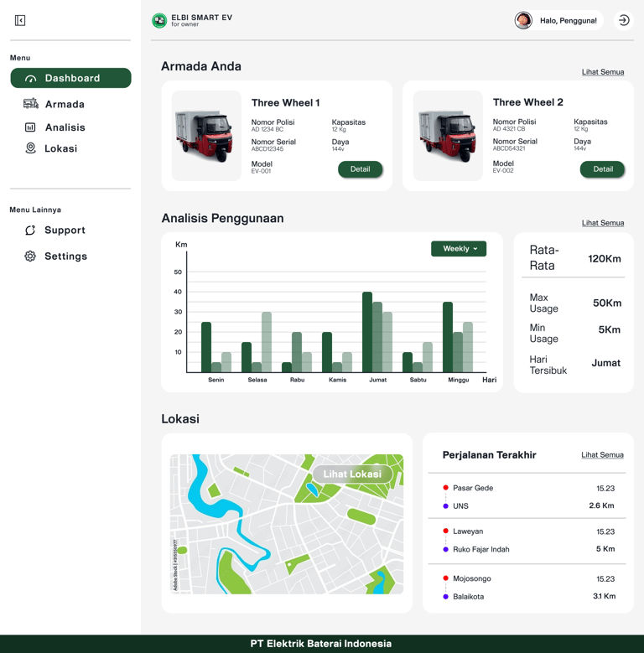Click the Halo, Pengguna! greeting
The image size is (644, 653).
(x=569, y=21)
